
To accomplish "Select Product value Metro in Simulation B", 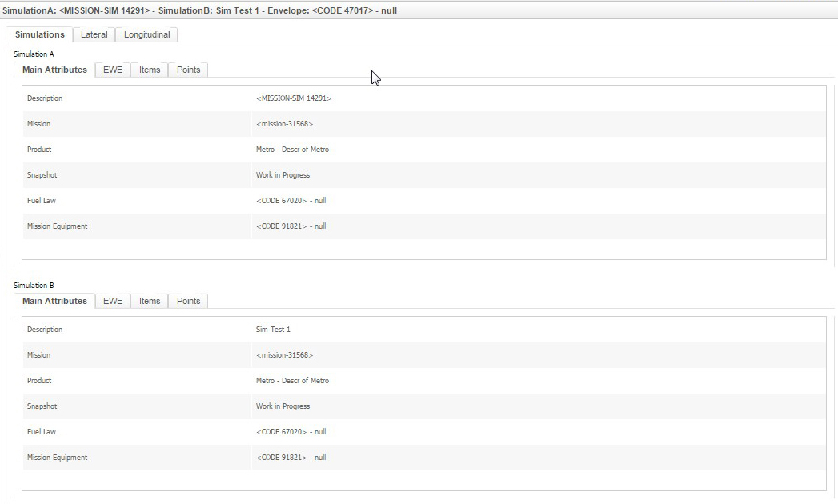I will click(292, 381).
